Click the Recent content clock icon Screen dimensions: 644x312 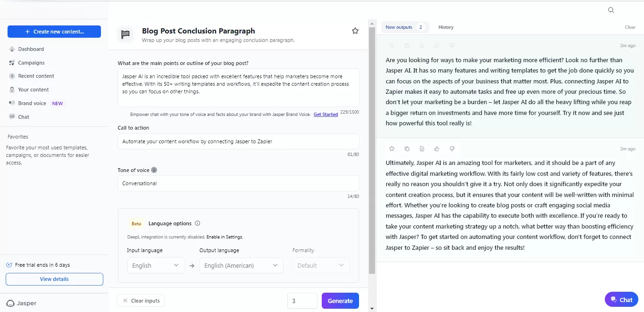(x=12, y=76)
